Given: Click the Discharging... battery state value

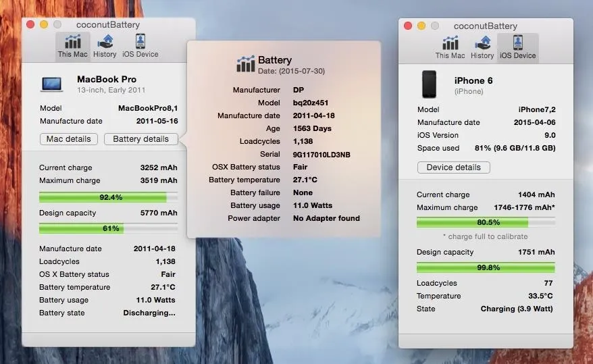Looking at the screenshot, I should point(149,313).
